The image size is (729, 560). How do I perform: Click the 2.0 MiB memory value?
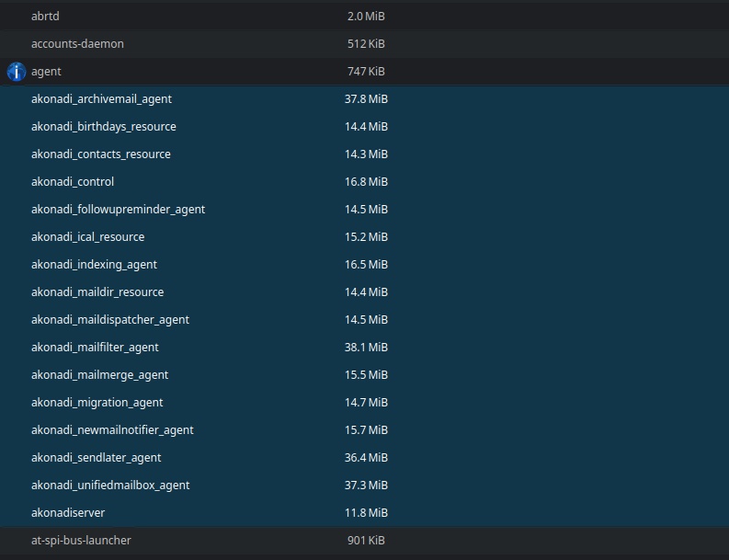pos(367,17)
